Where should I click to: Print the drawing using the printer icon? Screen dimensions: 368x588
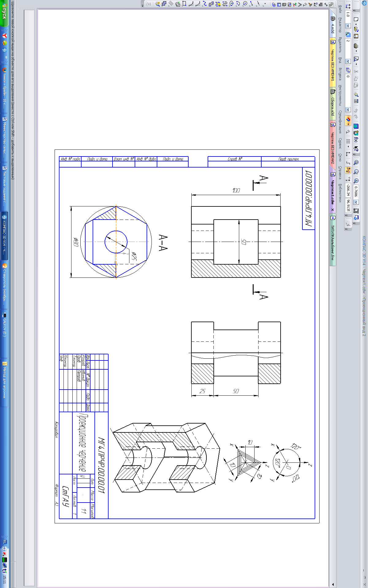click(356, 46)
